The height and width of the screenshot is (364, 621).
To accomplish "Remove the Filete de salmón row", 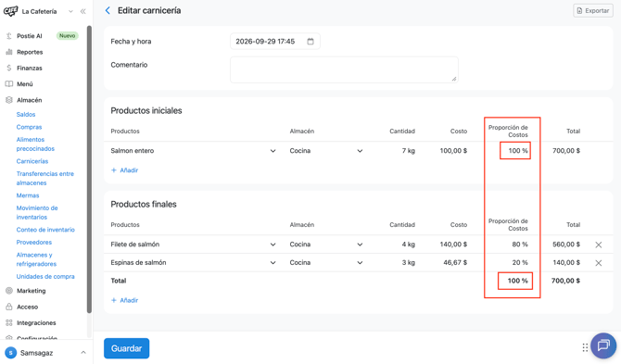I will point(599,245).
